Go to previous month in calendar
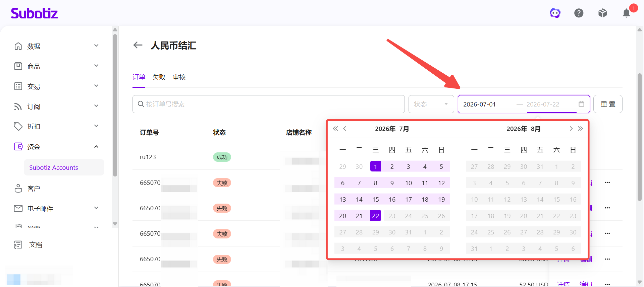The width and height of the screenshot is (644, 287). click(x=345, y=129)
